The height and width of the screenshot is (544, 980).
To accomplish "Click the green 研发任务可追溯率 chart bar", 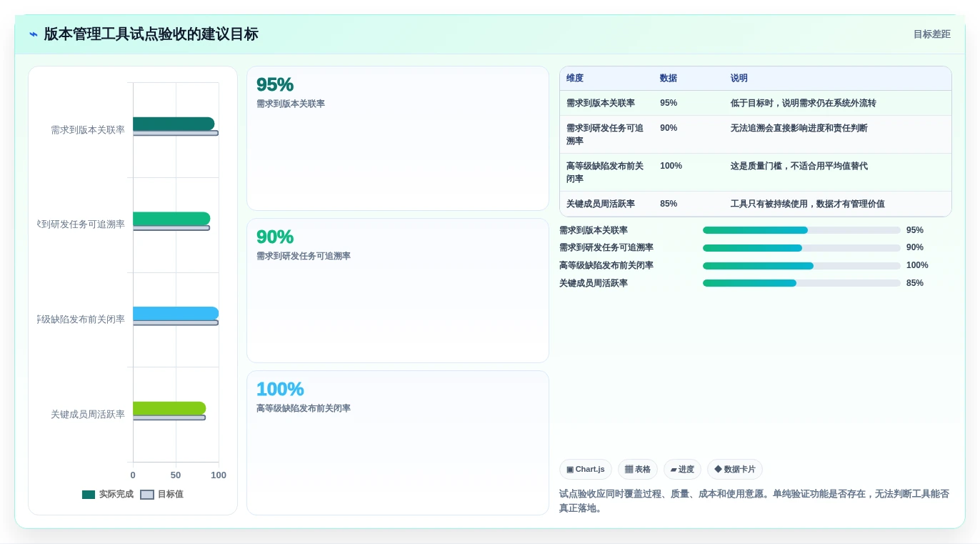I will click(171, 219).
